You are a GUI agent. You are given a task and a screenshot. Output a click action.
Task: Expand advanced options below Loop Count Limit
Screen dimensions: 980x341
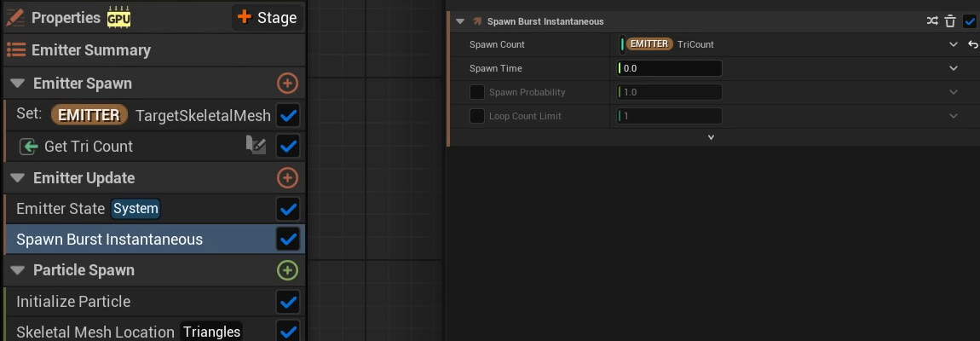711,137
